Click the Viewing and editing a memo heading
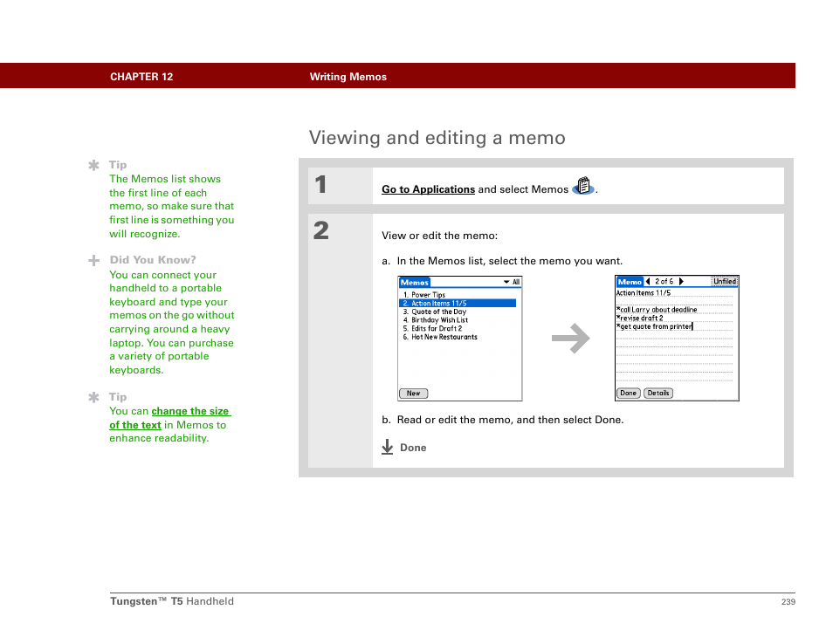Viewport: 833px width, 644px height. [x=437, y=138]
